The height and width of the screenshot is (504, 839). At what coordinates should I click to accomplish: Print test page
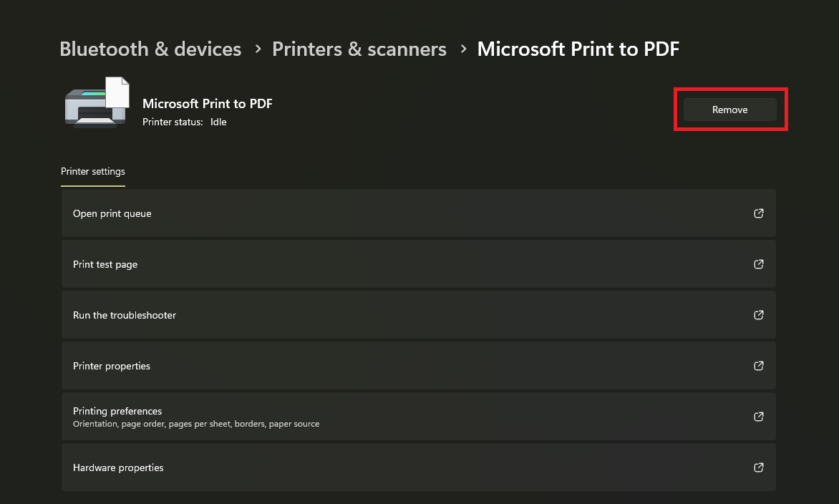(x=419, y=263)
